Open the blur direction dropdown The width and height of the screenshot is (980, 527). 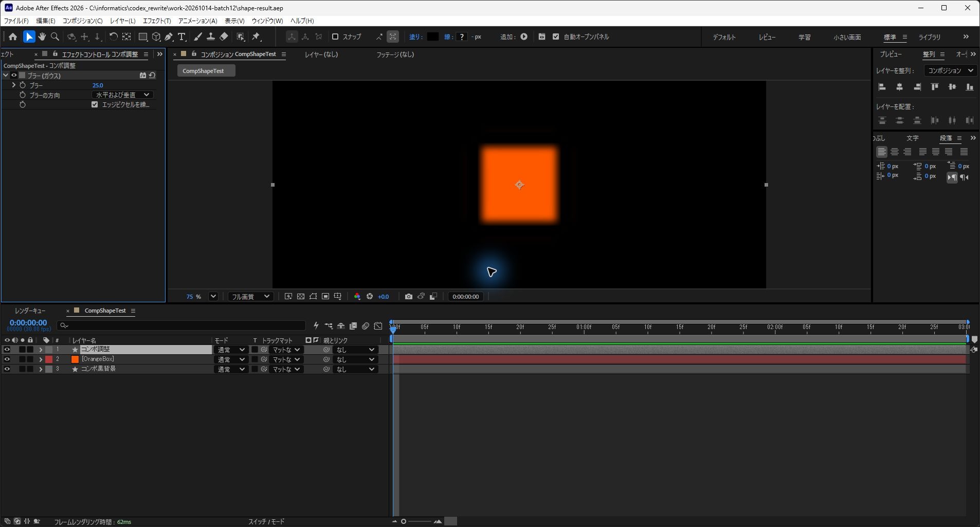[122, 95]
